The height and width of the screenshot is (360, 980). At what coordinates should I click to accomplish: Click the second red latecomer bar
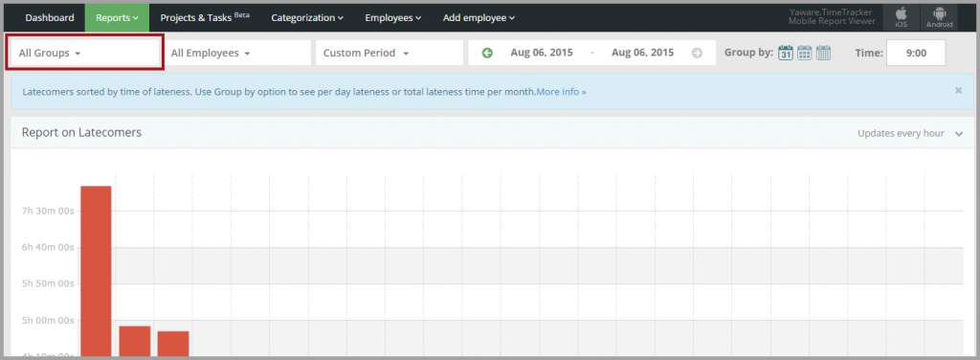pos(135,341)
